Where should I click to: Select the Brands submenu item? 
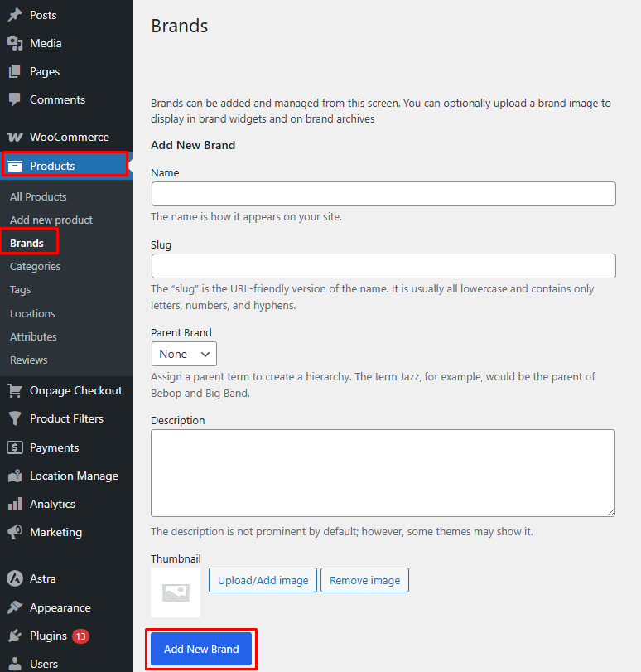pos(27,243)
